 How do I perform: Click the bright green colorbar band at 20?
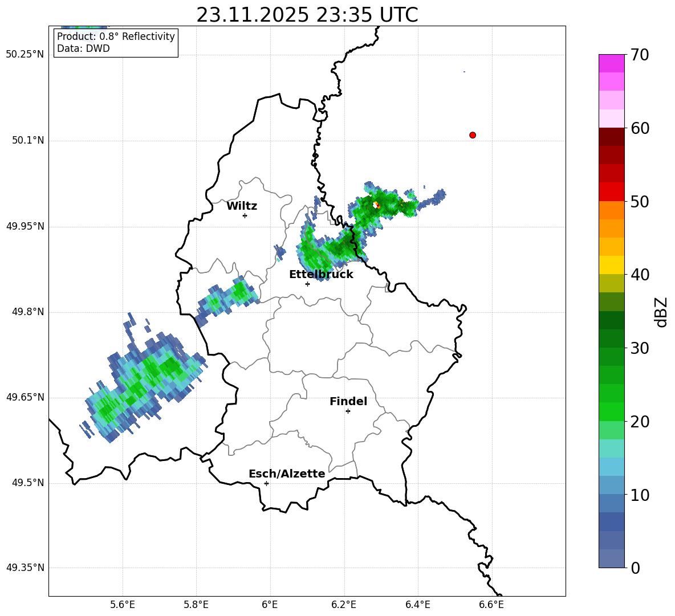tap(611, 411)
